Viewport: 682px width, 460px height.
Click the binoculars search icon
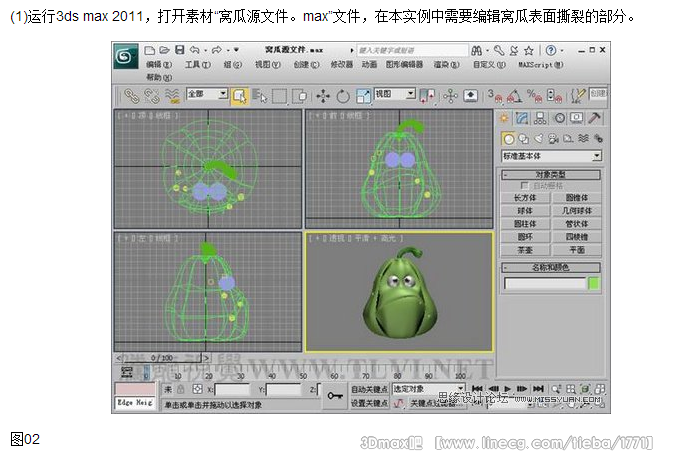coord(476,51)
